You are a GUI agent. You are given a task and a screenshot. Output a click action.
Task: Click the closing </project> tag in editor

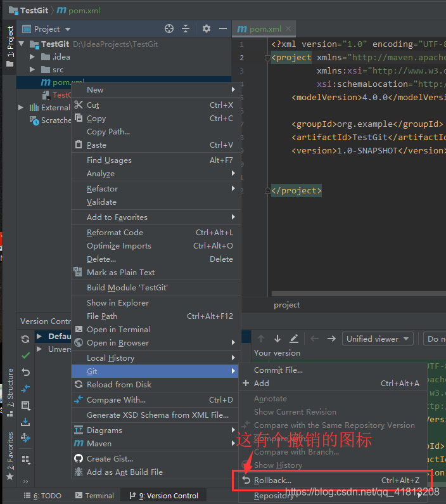(296, 191)
